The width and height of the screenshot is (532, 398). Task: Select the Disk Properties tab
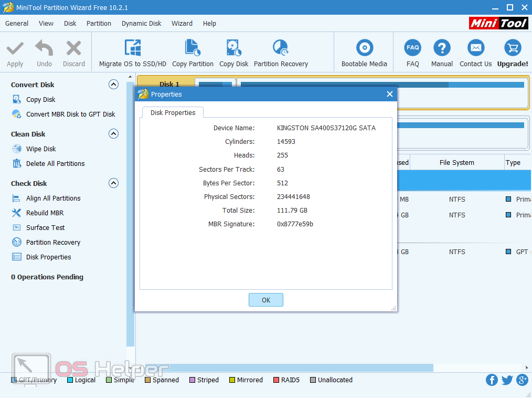[x=173, y=112]
